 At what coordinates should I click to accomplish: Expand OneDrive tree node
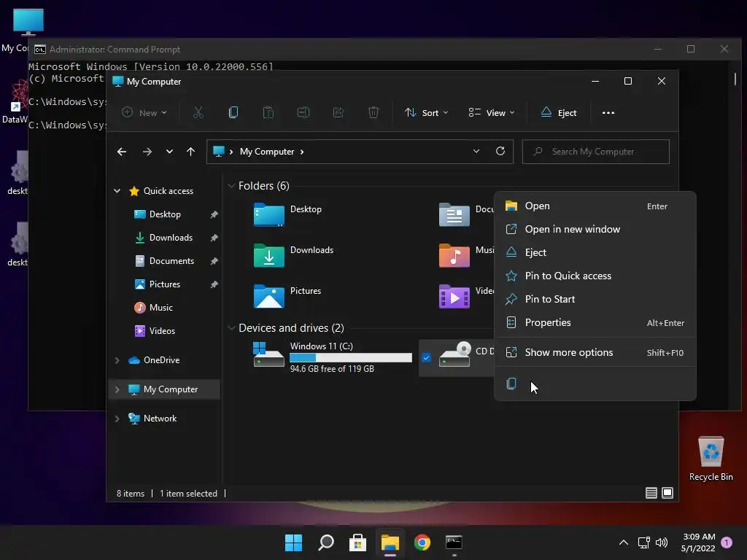pos(117,360)
